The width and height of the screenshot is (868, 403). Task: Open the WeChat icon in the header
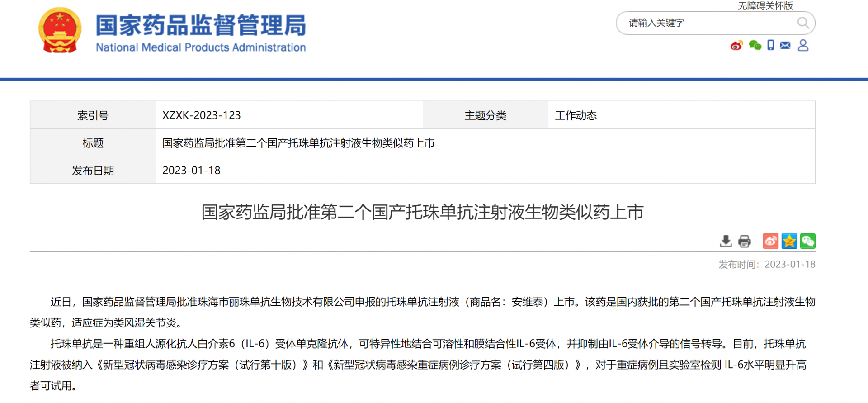coord(755,45)
